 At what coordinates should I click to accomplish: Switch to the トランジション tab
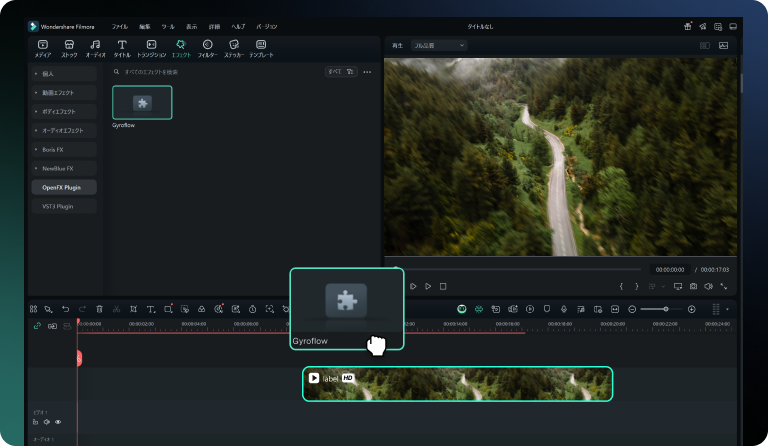pos(151,49)
